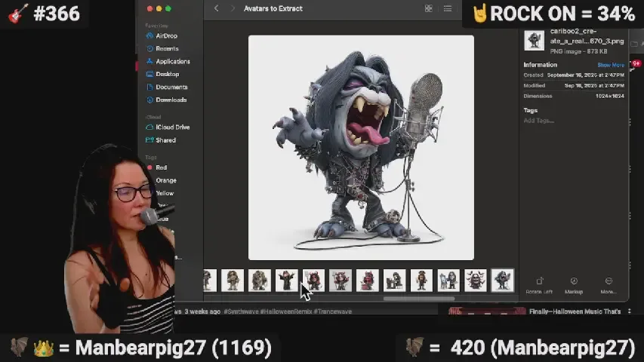Click the gallery strip horizontal scrollbar
Screen dimensions: 644x362
point(419,298)
